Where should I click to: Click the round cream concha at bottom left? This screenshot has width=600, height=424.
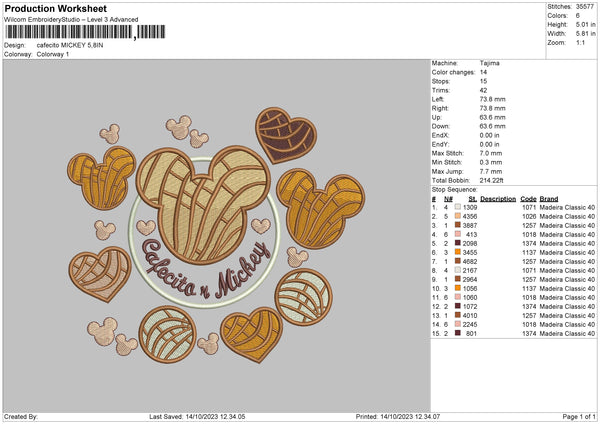click(167, 334)
